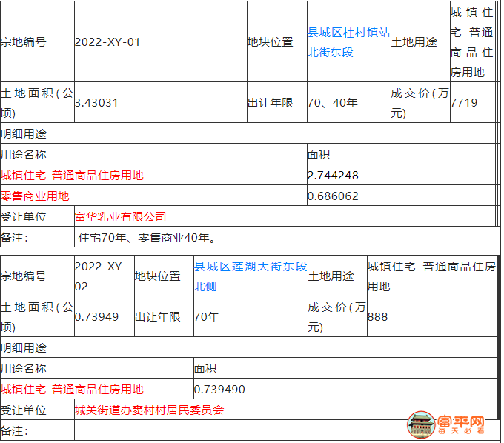Select parcel number 2022-XY-02

pos(101,276)
